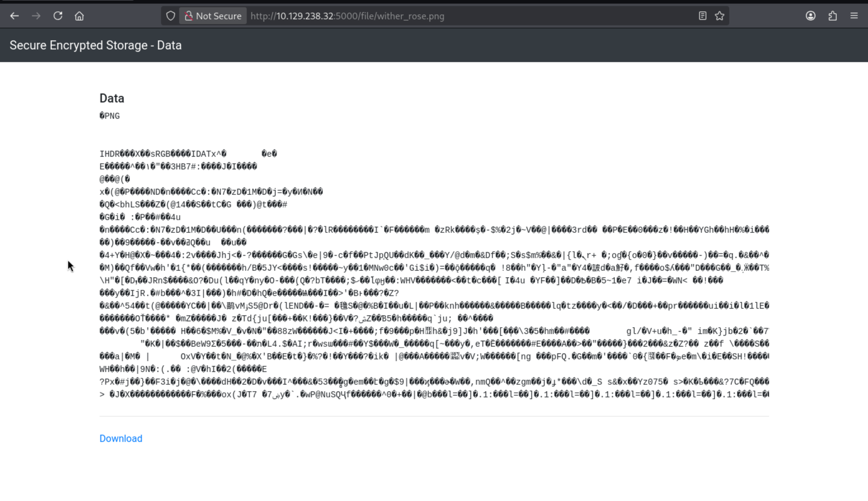Viewport: 868px width, 501px height.
Task: Click the 'Data' heading text
Action: click(x=112, y=98)
